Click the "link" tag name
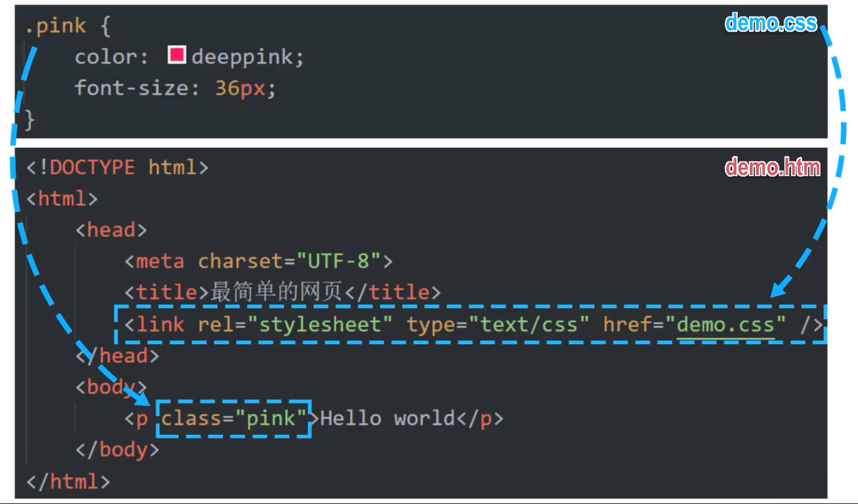The height and width of the screenshot is (504, 858). [x=160, y=324]
